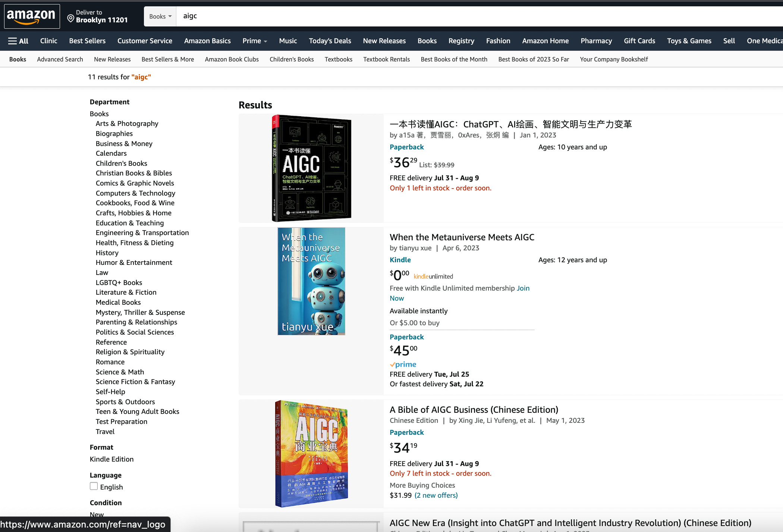Click the $36.29 price
The image size is (783, 532).
403,162
